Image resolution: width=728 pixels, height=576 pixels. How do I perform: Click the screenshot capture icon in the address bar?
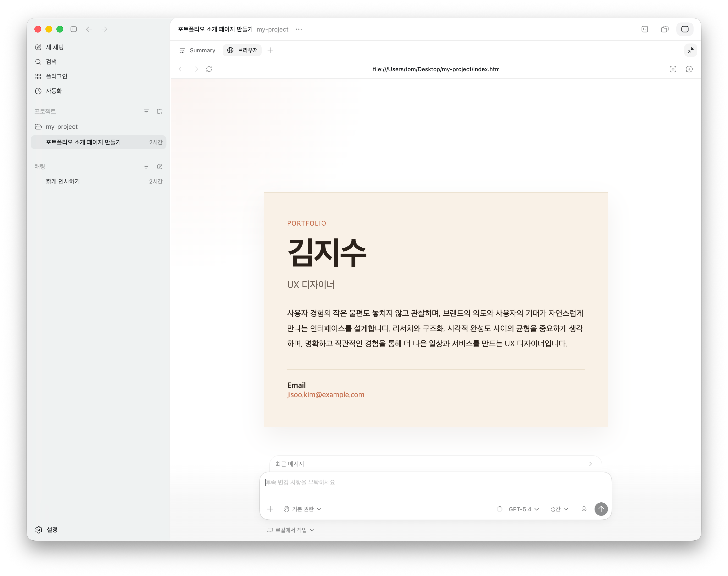[x=673, y=69]
